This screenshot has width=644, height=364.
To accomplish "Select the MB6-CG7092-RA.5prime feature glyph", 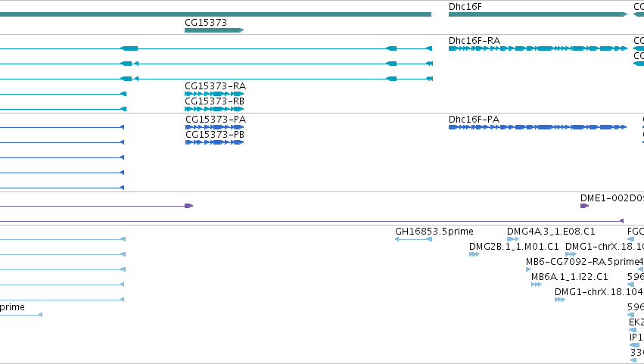I will point(528,269).
